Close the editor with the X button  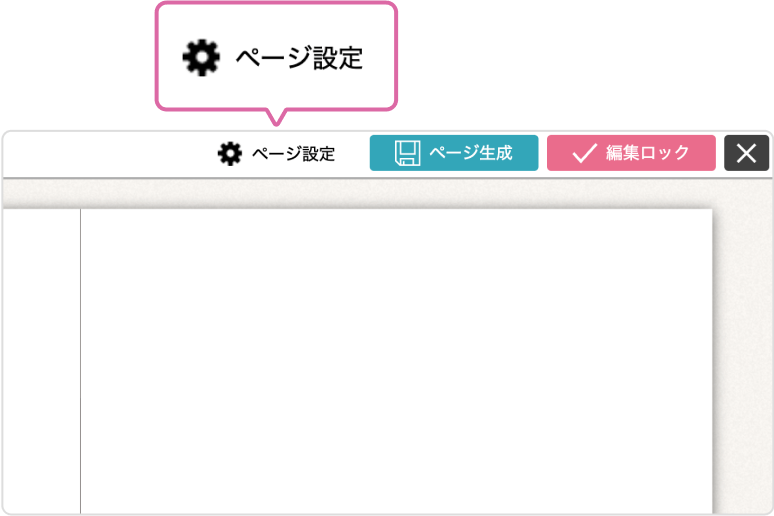[x=746, y=153]
